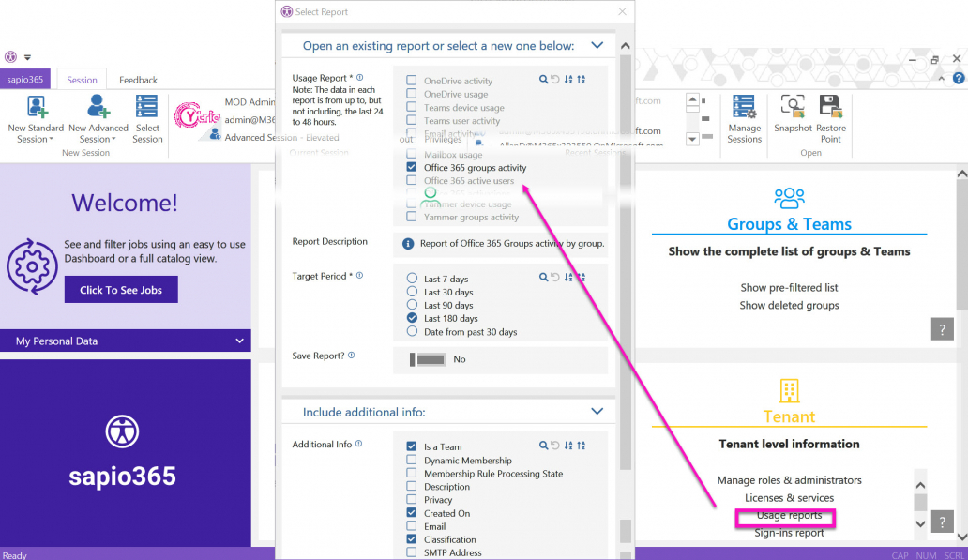Screen dimensions: 968x560
Task: Collapse the Include additional info section
Action: coord(597,411)
